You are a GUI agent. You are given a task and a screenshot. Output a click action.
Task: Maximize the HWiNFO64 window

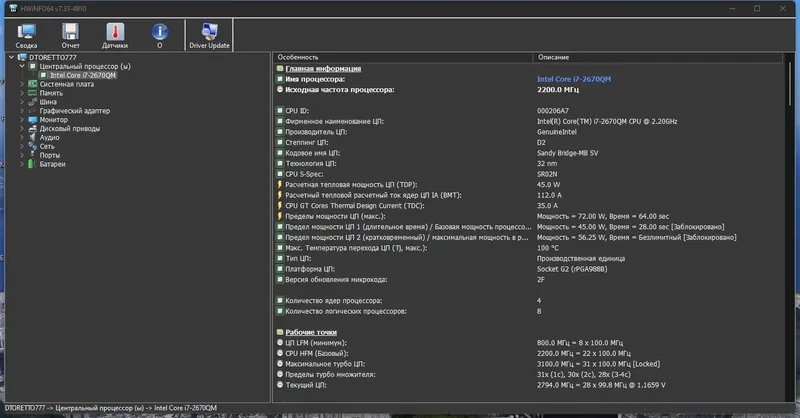(757, 8)
